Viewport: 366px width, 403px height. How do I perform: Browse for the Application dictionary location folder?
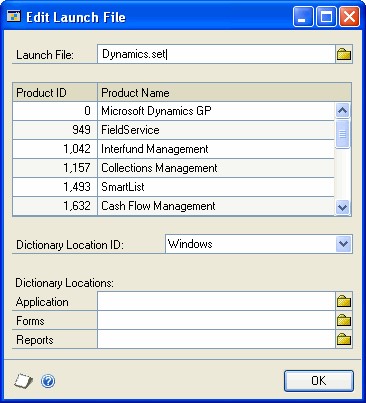pos(344,301)
